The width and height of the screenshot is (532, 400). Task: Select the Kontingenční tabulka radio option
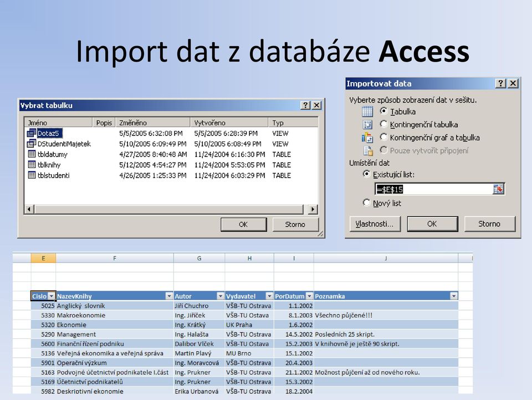pos(383,124)
